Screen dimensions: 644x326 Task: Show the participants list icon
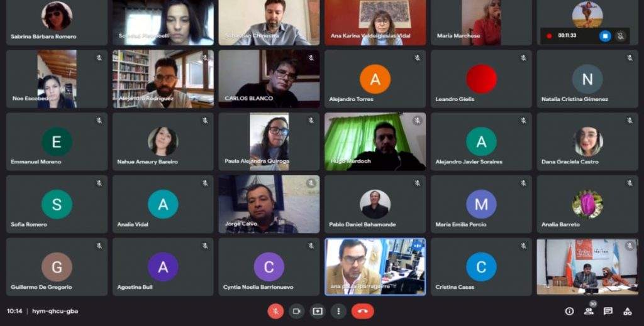coord(589,311)
